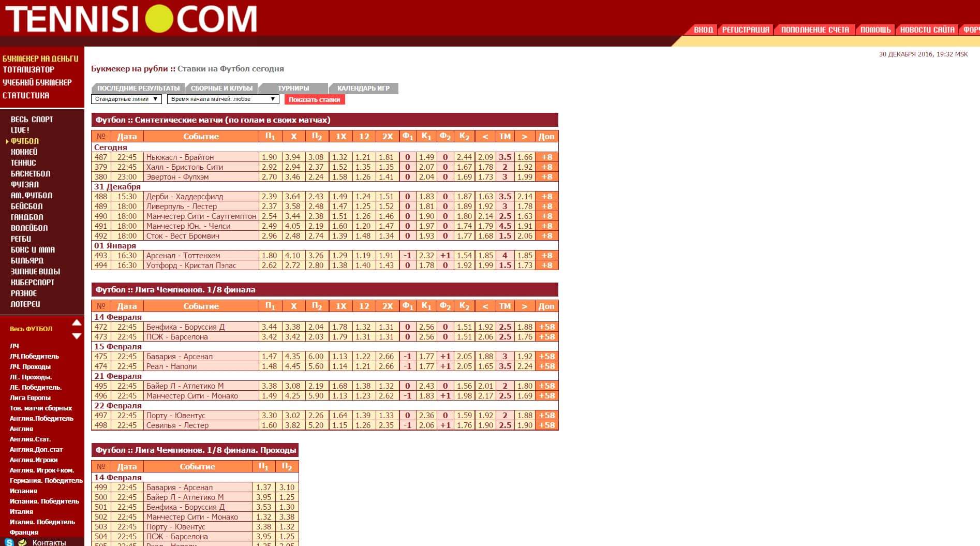Switch to Сборные и клубы tab
Screen dimensions: 980x546
(221, 88)
